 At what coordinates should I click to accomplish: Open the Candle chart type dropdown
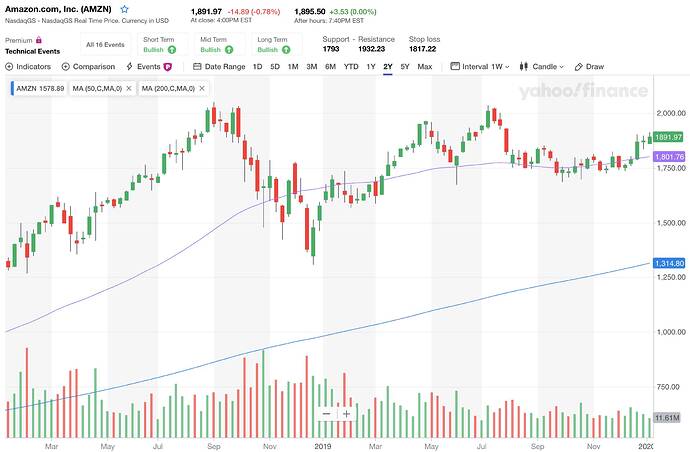coord(546,67)
